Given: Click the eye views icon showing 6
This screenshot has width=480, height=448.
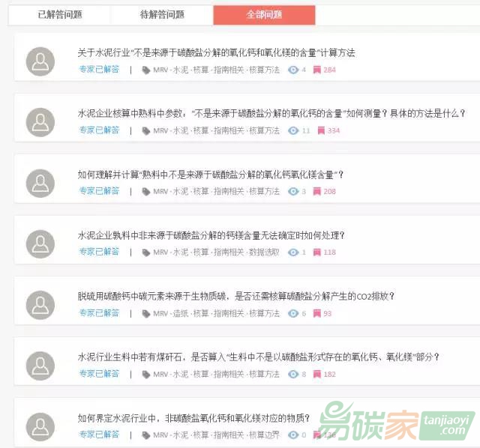Looking at the screenshot, I should tap(293, 313).
